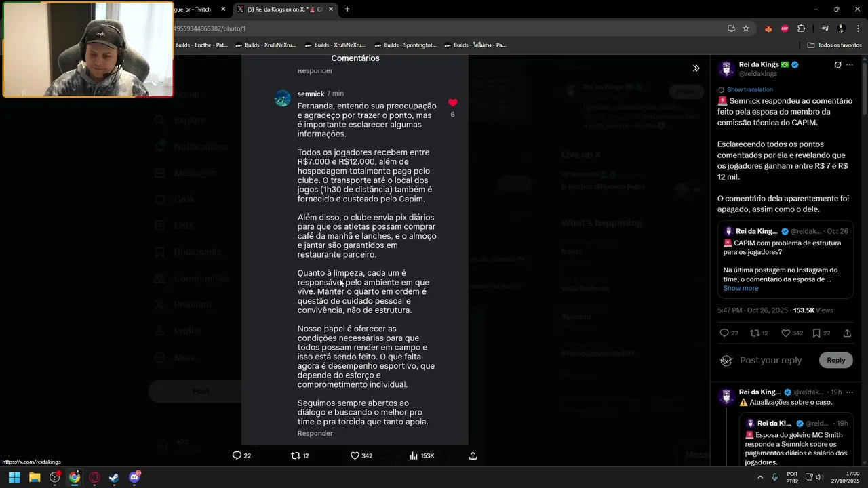Image resolution: width=868 pixels, height=488 pixels.
Task: Open the first Builds - XrulliNeXru bookmark
Action: click(265, 45)
